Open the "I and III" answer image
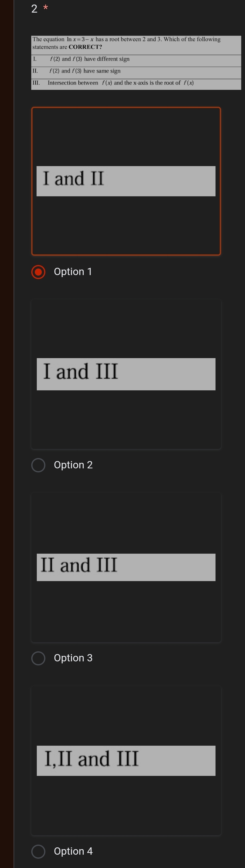The image size is (245, 868). pos(126,374)
